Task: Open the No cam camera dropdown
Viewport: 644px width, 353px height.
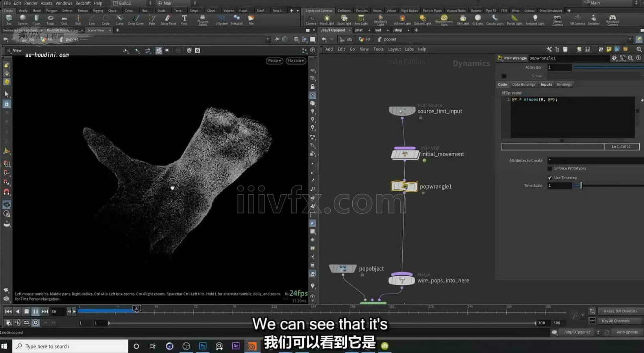Action: [x=296, y=61]
